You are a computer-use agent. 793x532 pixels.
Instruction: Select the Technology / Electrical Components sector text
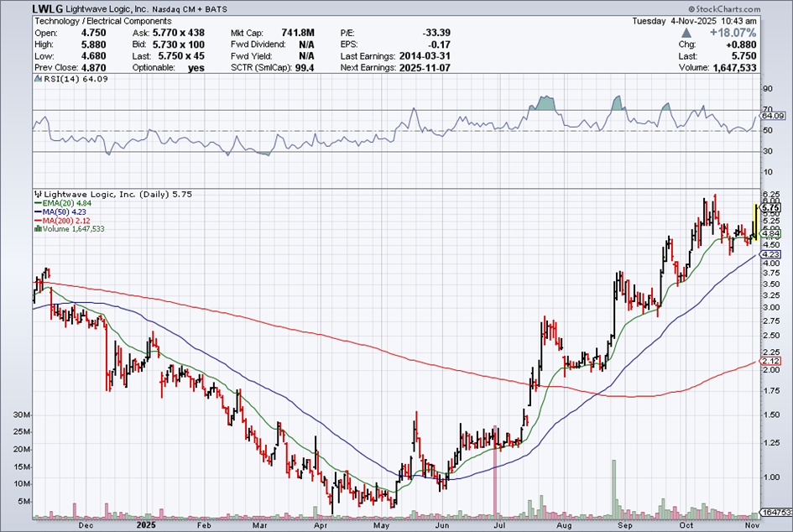point(103,21)
